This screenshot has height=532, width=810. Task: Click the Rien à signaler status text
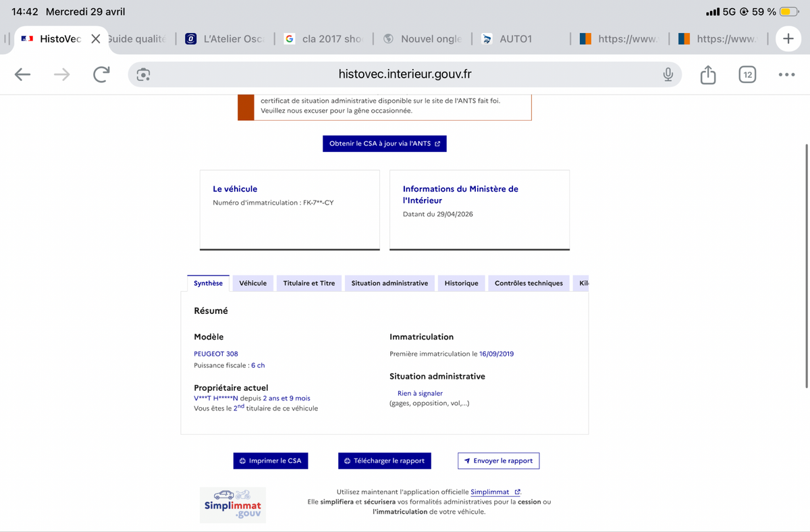pos(420,393)
